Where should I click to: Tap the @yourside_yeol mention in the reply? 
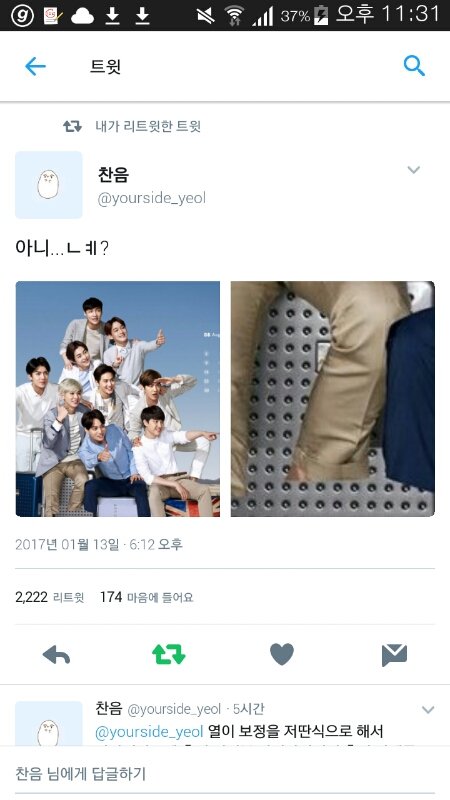[x=149, y=732]
